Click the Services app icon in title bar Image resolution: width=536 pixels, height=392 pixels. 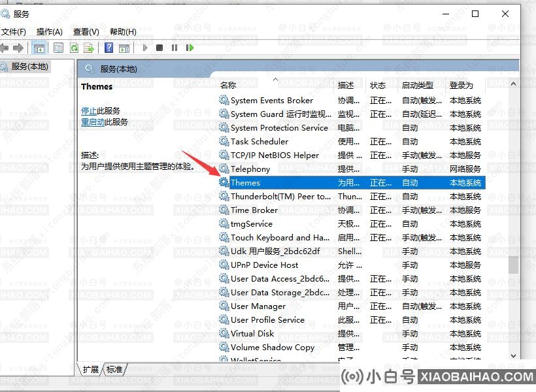pos(5,14)
